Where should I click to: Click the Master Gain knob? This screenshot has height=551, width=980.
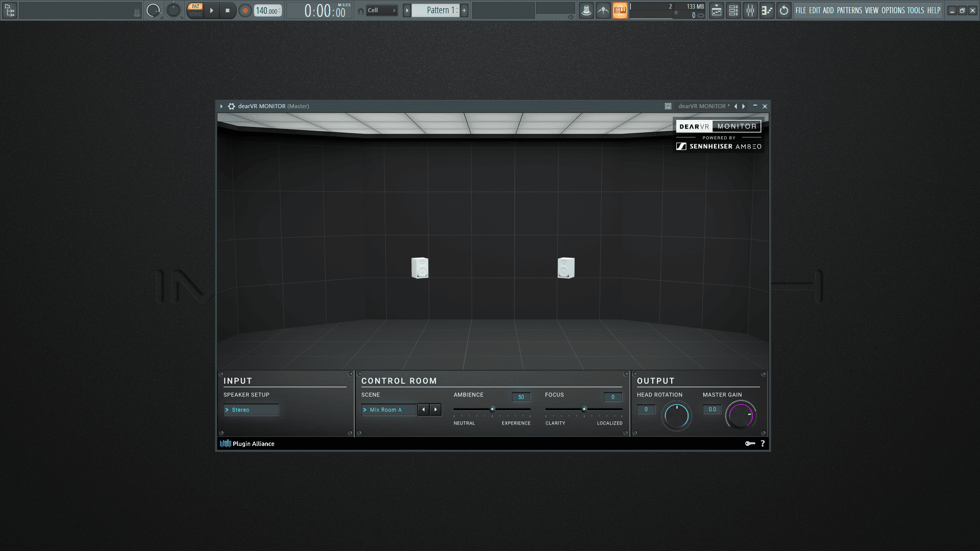pos(741,415)
